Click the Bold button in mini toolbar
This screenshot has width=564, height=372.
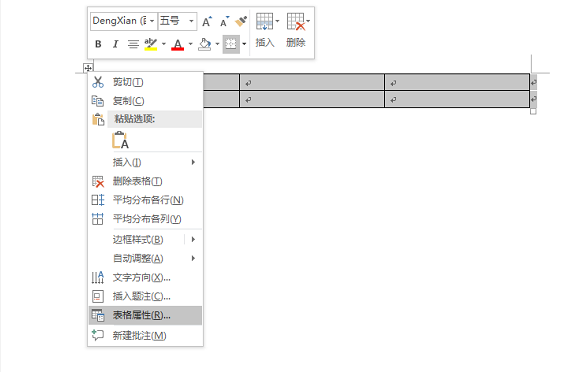(x=98, y=44)
